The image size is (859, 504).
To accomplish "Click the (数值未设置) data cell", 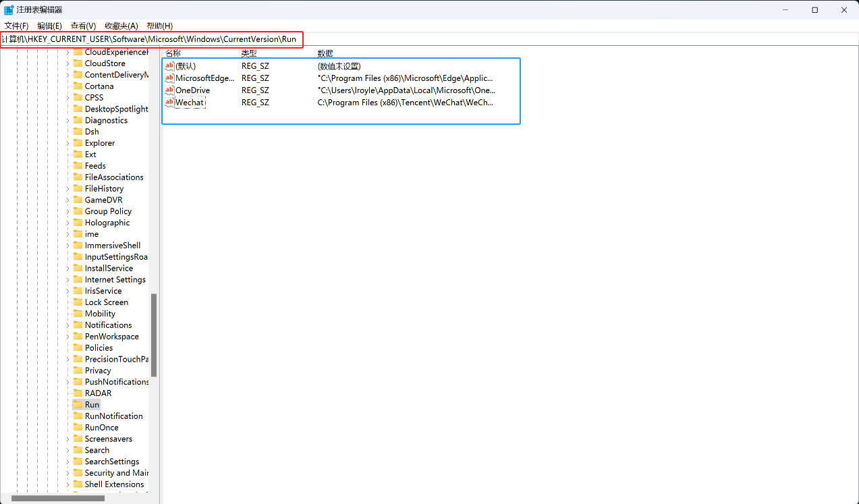I will [x=339, y=66].
